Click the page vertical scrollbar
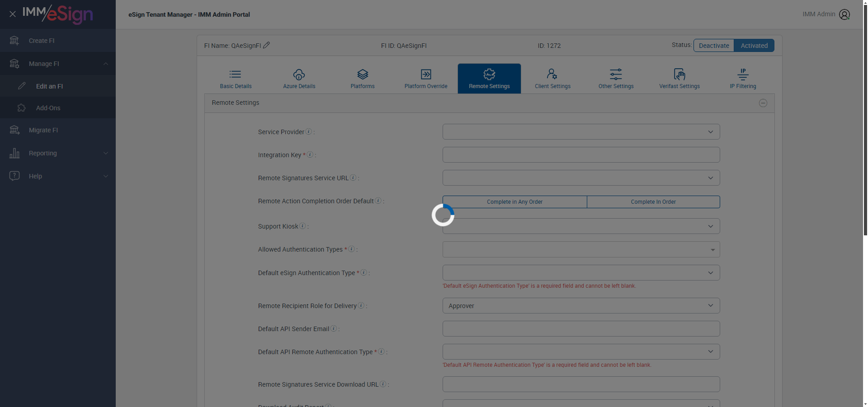The image size is (868, 407). click(x=865, y=120)
